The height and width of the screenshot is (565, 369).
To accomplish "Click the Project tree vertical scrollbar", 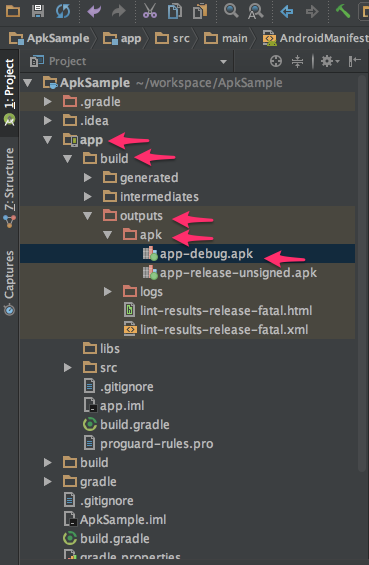I will click(362, 274).
